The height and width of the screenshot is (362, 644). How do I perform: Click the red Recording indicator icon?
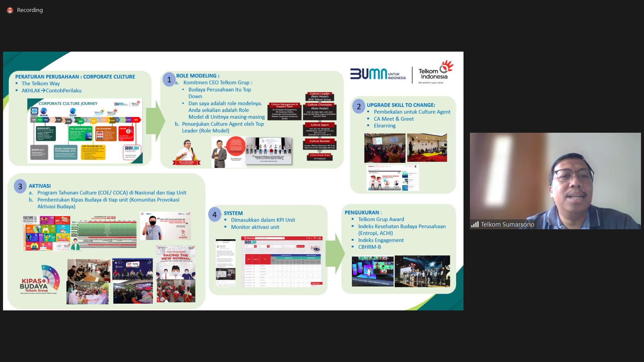(x=10, y=10)
